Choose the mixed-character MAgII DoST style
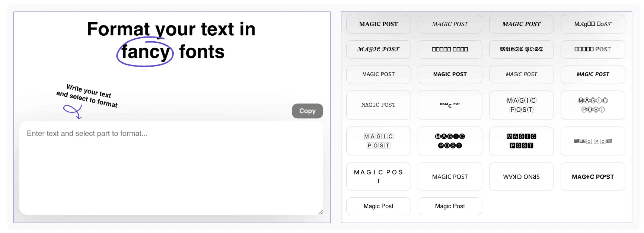 (x=593, y=24)
